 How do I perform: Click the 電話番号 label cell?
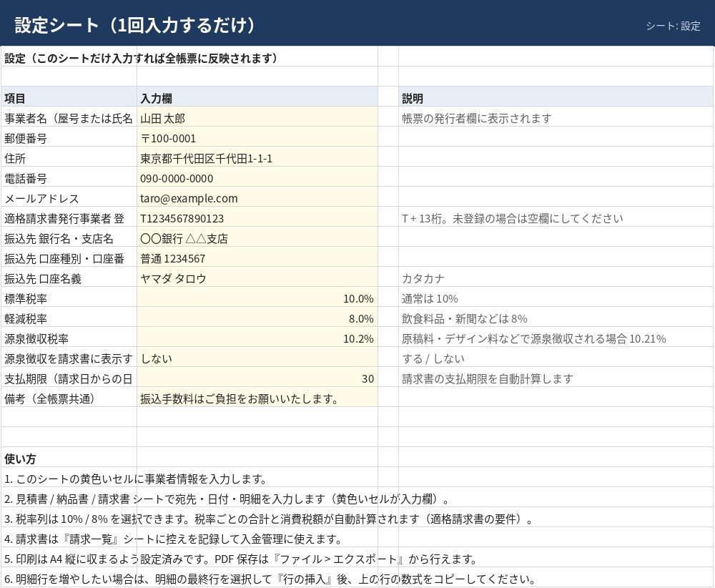click(x=69, y=177)
